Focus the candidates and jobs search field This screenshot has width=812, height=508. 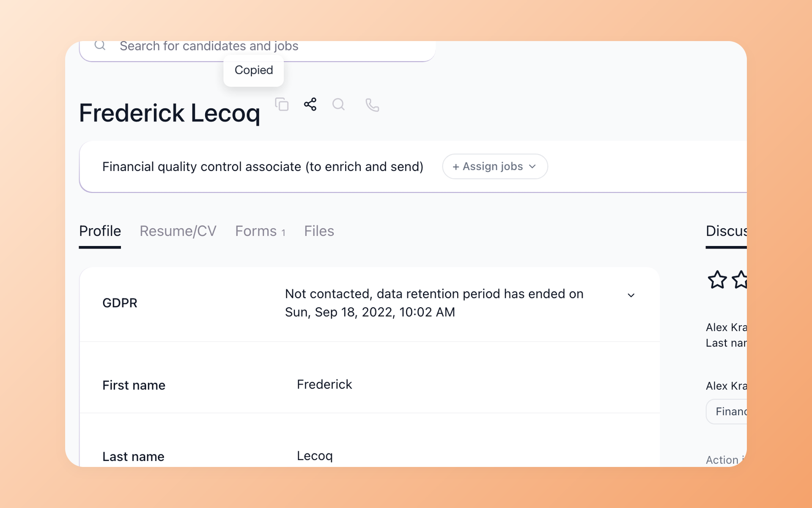(x=257, y=51)
